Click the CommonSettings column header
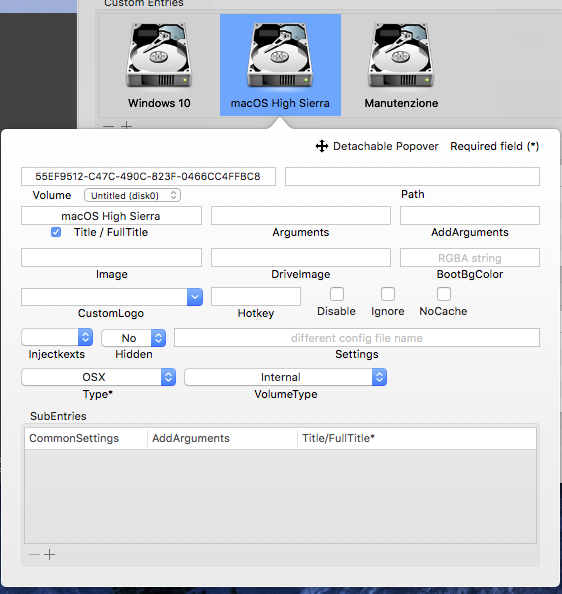Viewport: 562px width, 594px height. point(86,438)
